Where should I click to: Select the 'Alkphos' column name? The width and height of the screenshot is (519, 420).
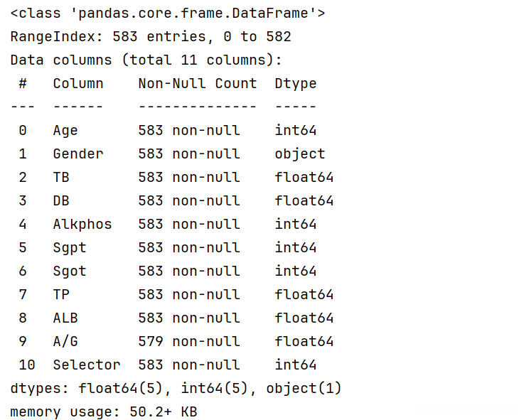[x=82, y=225]
